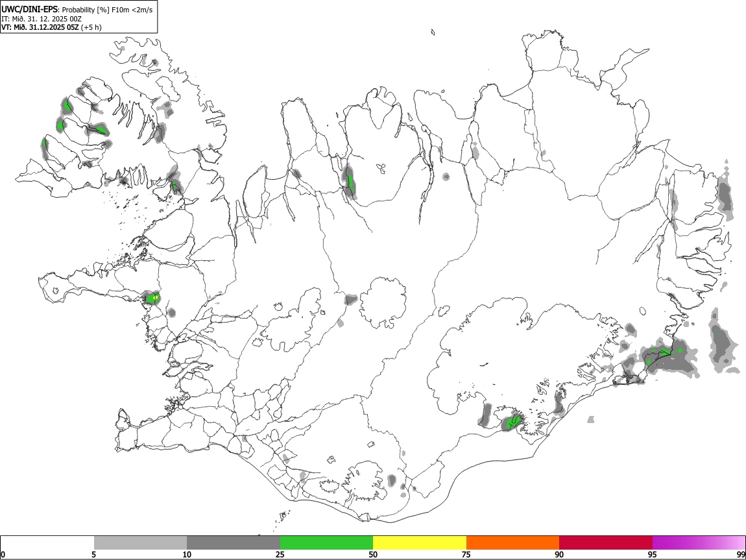Click the legend tick label '95'
This screenshot has width=746, height=560.
point(653,555)
